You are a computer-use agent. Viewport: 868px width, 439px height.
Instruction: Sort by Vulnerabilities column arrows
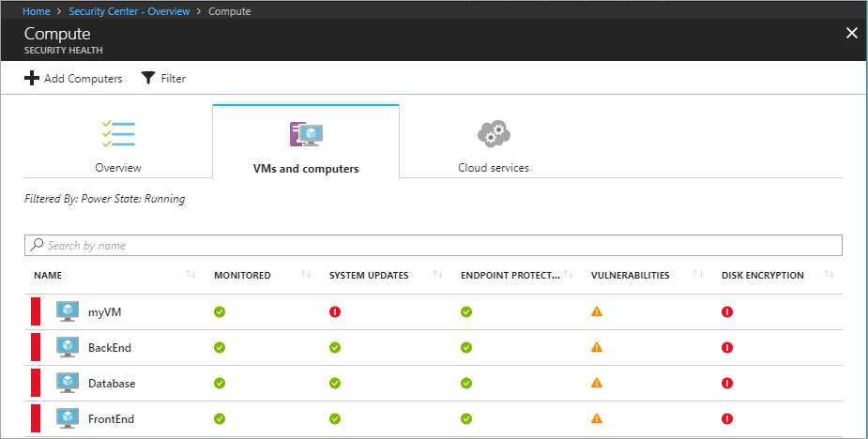pos(698,275)
